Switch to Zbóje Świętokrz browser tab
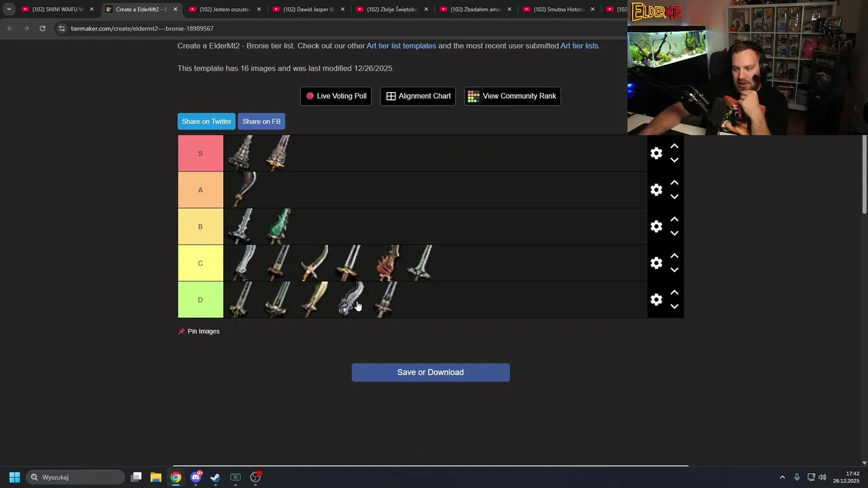The height and width of the screenshot is (488, 868). click(392, 9)
